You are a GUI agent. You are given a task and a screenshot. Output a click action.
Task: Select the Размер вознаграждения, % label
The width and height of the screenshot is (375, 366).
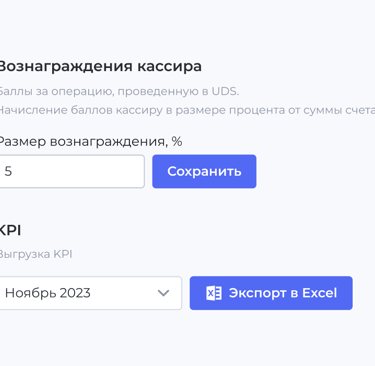coord(90,142)
